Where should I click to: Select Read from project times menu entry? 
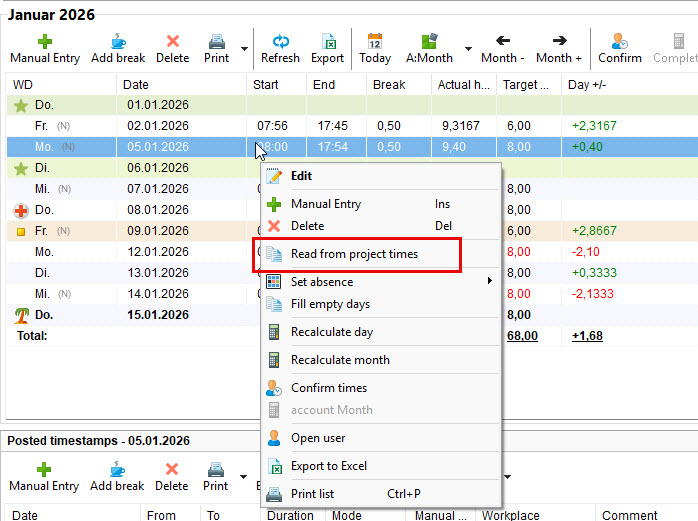[354, 254]
